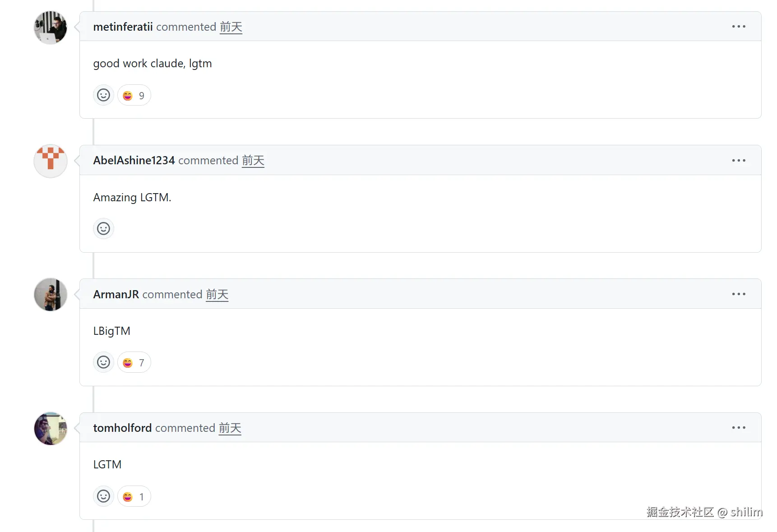Visit AbelAshine1234's username link
Image resolution: width=777 pixels, height=532 pixels.
(x=134, y=160)
